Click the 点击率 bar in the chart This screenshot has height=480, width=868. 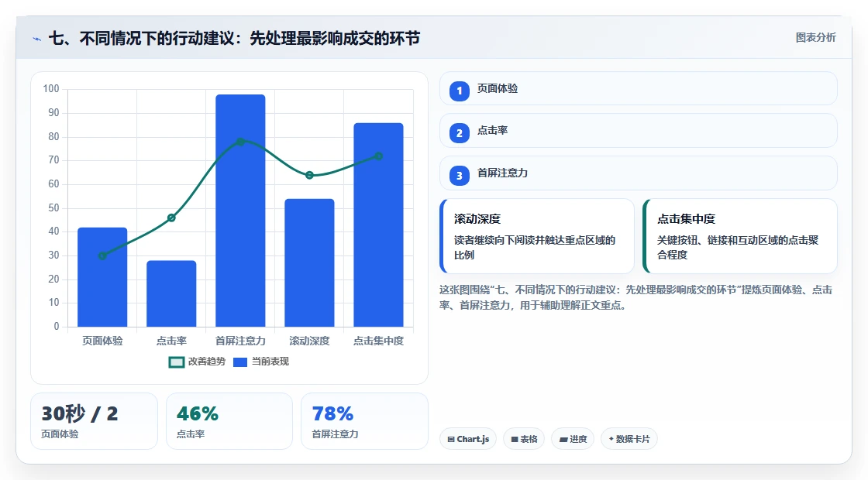point(171,293)
